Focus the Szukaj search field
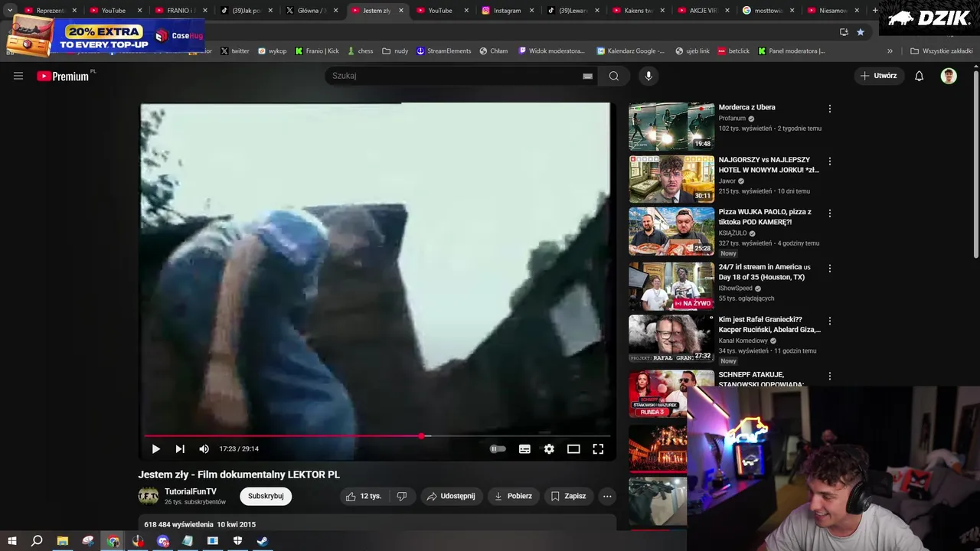This screenshot has width=980, height=551. click(x=456, y=76)
